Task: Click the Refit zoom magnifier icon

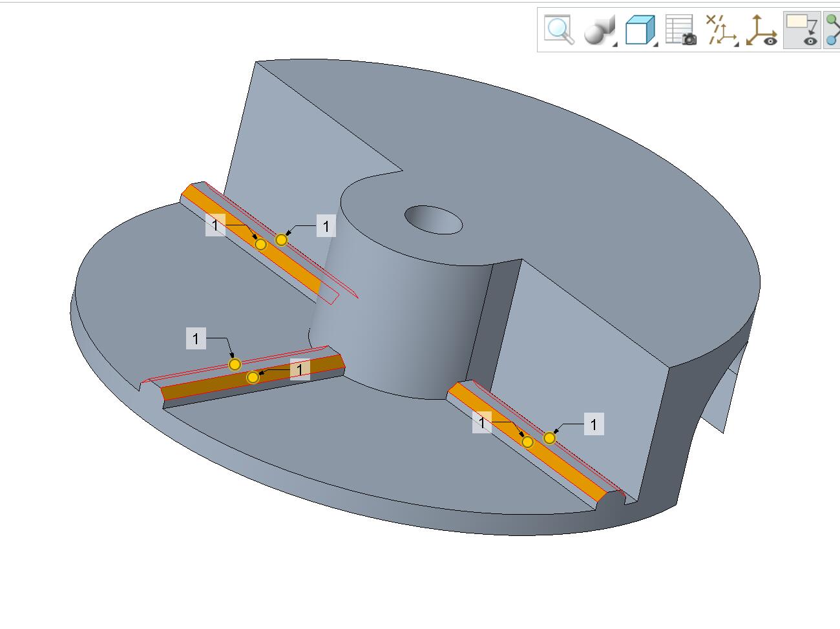Action: pyautogui.click(x=559, y=30)
